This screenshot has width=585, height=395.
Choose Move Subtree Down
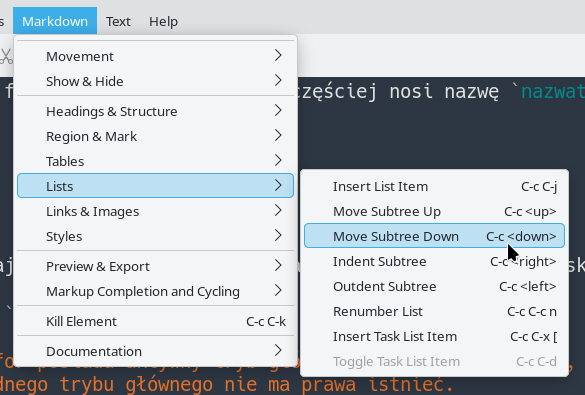pyautogui.click(x=434, y=236)
